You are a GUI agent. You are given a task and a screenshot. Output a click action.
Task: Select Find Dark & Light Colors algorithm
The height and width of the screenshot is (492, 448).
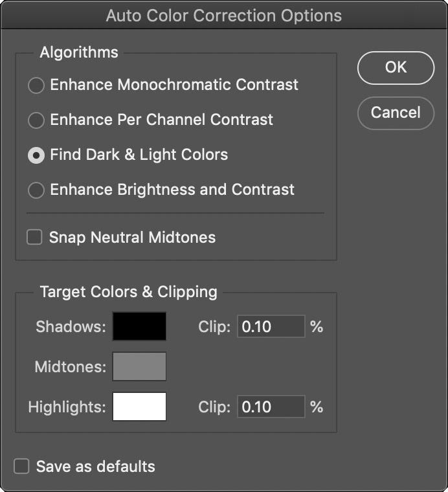click(37, 155)
